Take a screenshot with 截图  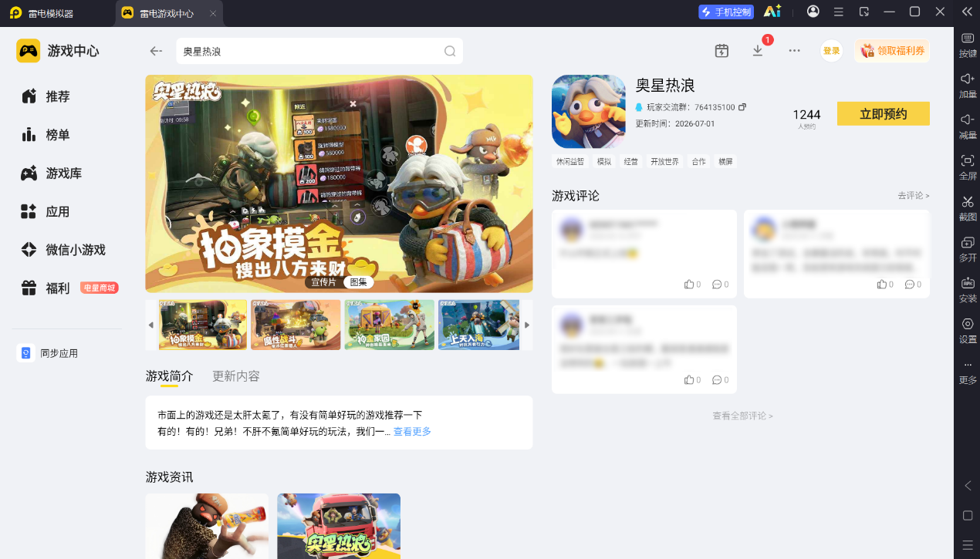[x=968, y=208]
